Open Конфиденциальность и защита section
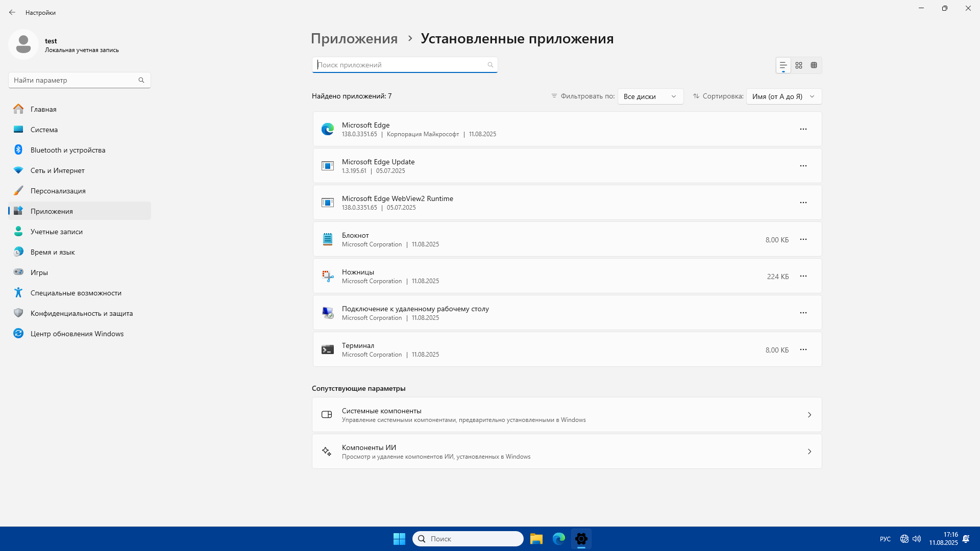Viewport: 980px width, 551px height. [80, 313]
